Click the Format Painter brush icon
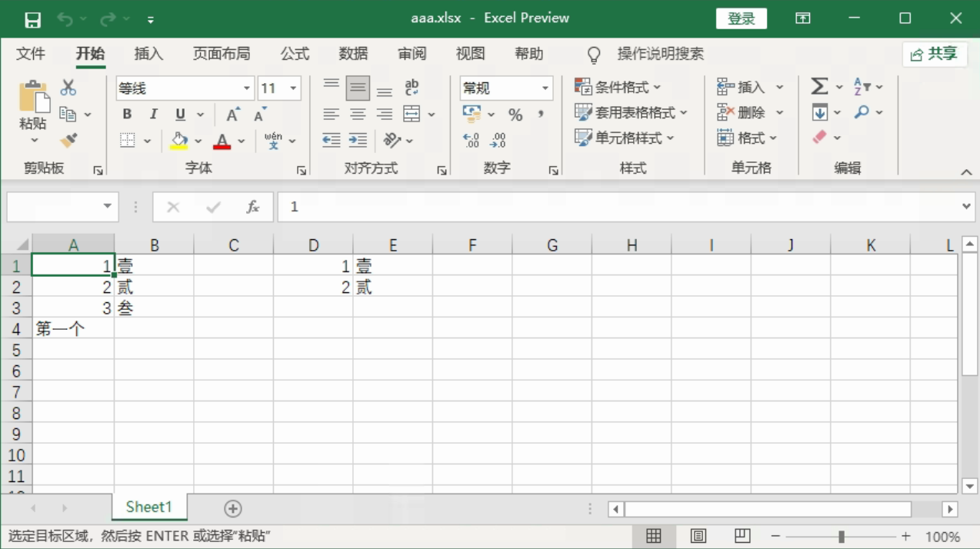The width and height of the screenshot is (980, 549). [x=68, y=140]
